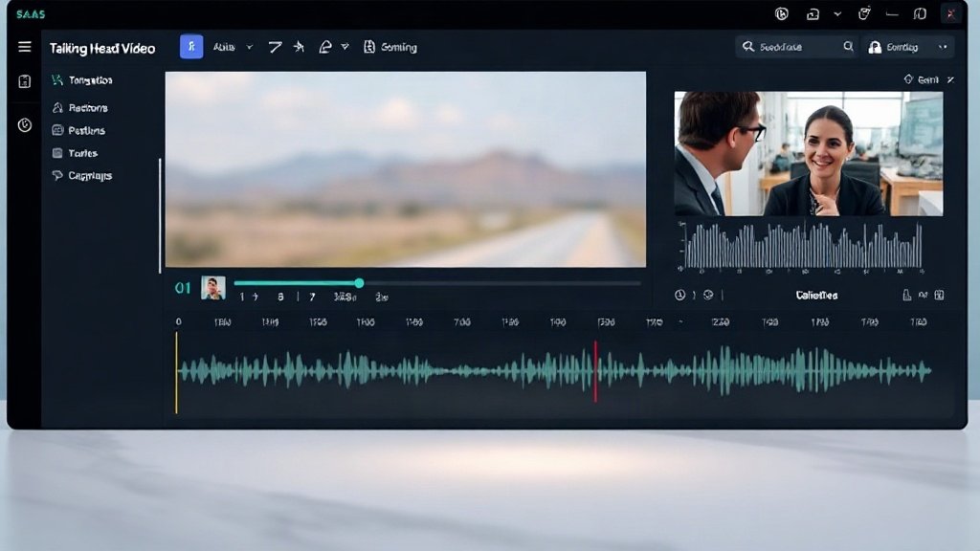Viewport: 980px width, 551px height.
Task: Open the hamburger menu icon
Action: tap(24, 47)
